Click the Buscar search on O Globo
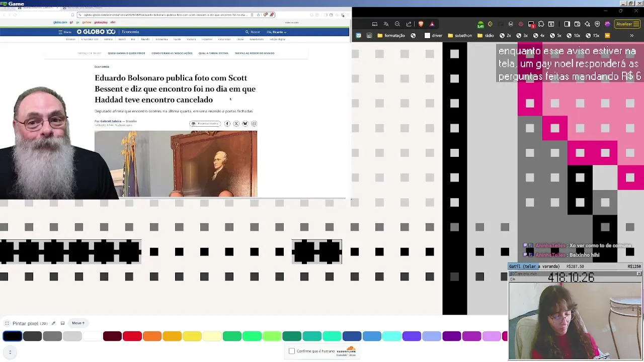The width and height of the screenshot is (644, 362). click(x=253, y=32)
